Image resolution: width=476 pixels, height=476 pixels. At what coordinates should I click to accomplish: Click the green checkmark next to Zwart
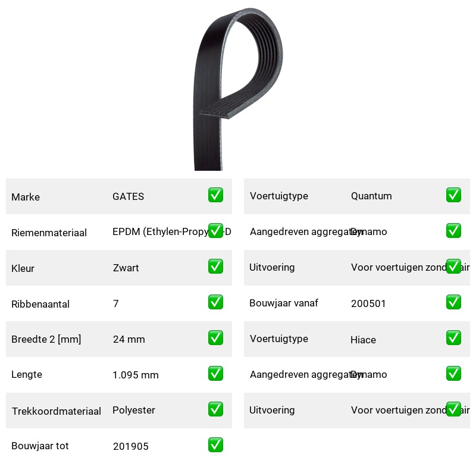pos(215,266)
